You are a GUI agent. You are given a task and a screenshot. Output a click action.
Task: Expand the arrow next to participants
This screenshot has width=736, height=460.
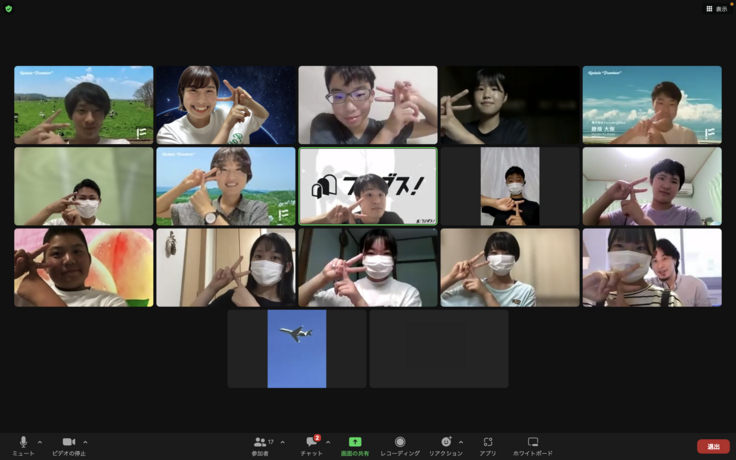coord(282,441)
